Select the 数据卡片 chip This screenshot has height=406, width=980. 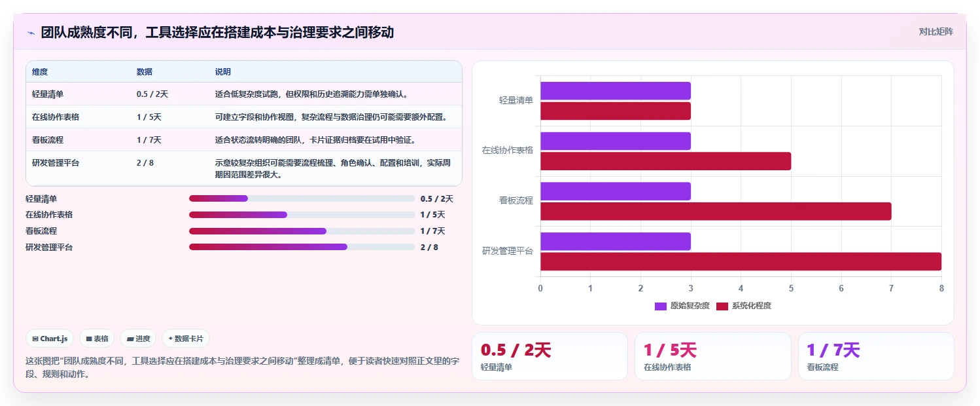(186, 339)
